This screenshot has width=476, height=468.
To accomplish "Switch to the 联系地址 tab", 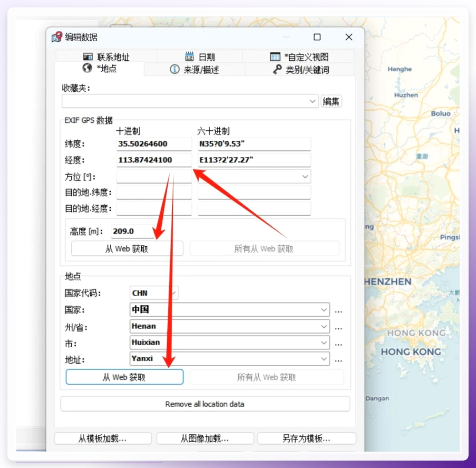I will pos(106,57).
